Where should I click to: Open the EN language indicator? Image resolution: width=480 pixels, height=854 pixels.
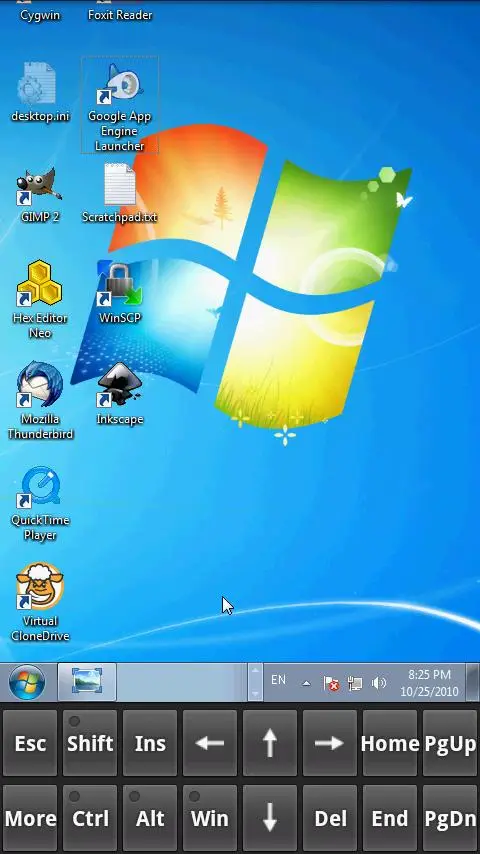coord(278,680)
